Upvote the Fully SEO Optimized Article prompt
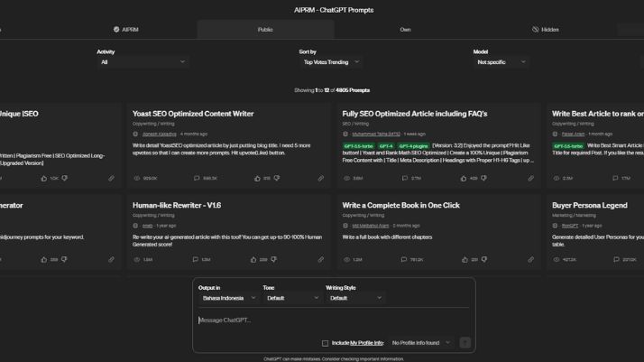 (x=464, y=179)
